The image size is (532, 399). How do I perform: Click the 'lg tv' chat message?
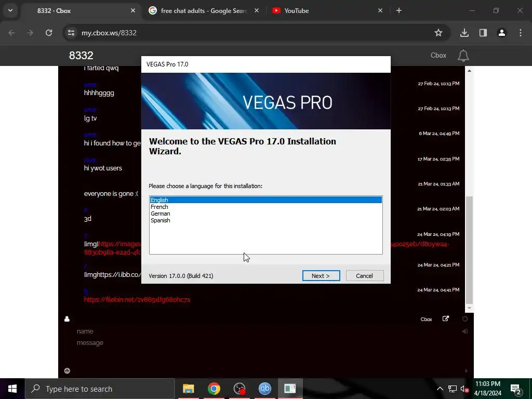click(90, 118)
